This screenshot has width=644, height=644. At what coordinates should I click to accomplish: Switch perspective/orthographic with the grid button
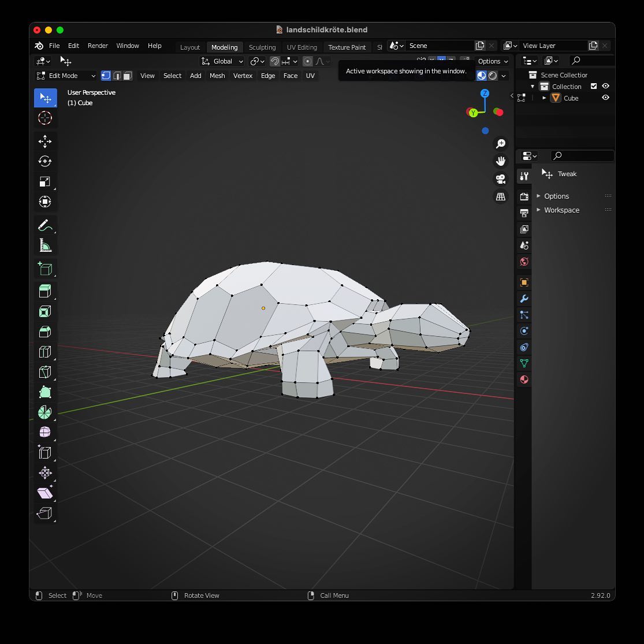tap(501, 197)
